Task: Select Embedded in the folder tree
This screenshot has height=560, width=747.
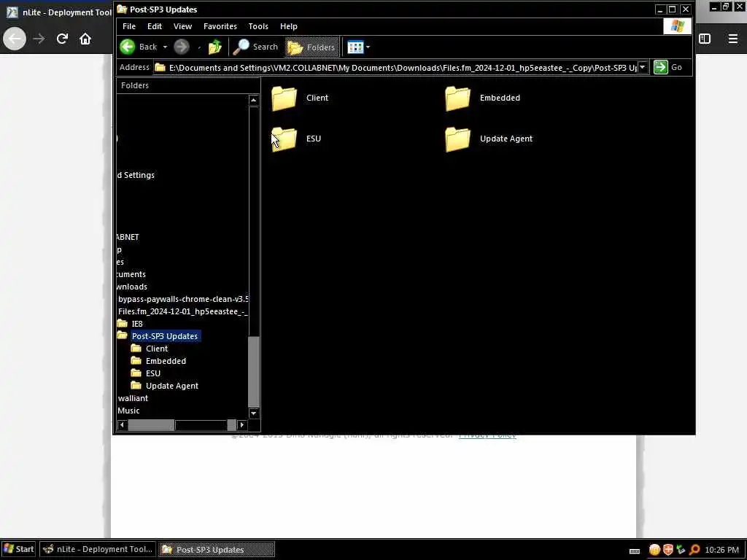Action: point(166,361)
